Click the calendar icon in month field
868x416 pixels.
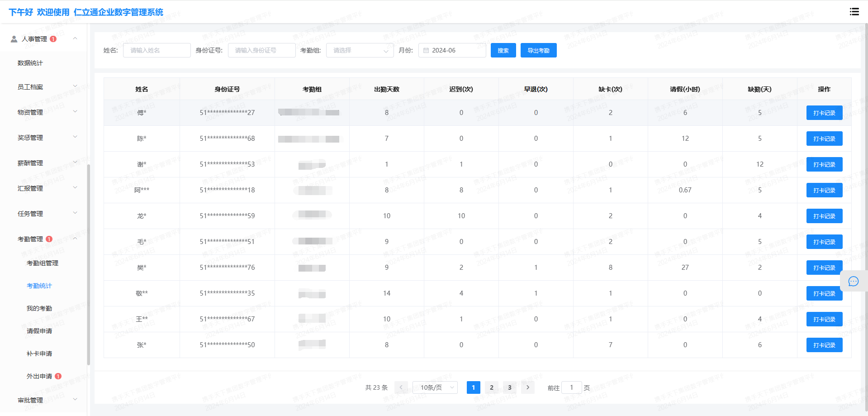pos(426,50)
